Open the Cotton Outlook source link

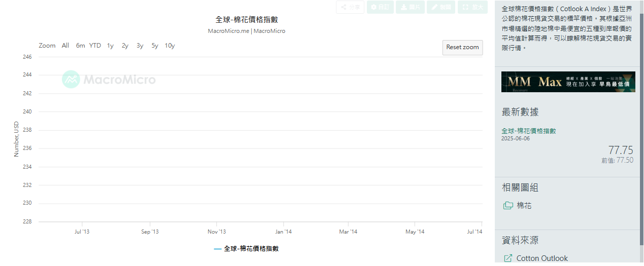541,258
